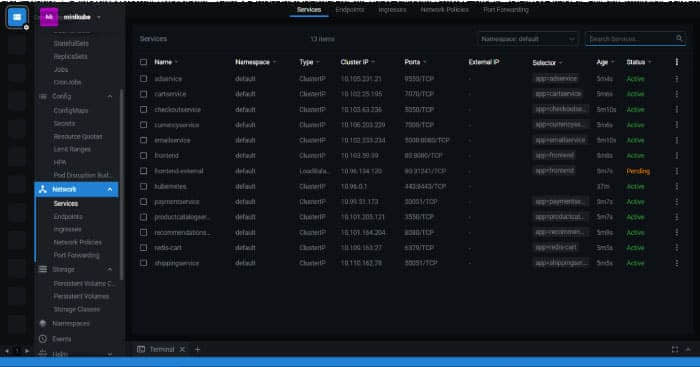Image resolution: width=700 pixels, height=367 pixels.
Task: Collapse the Network sidebar section
Action: pyautogui.click(x=110, y=189)
